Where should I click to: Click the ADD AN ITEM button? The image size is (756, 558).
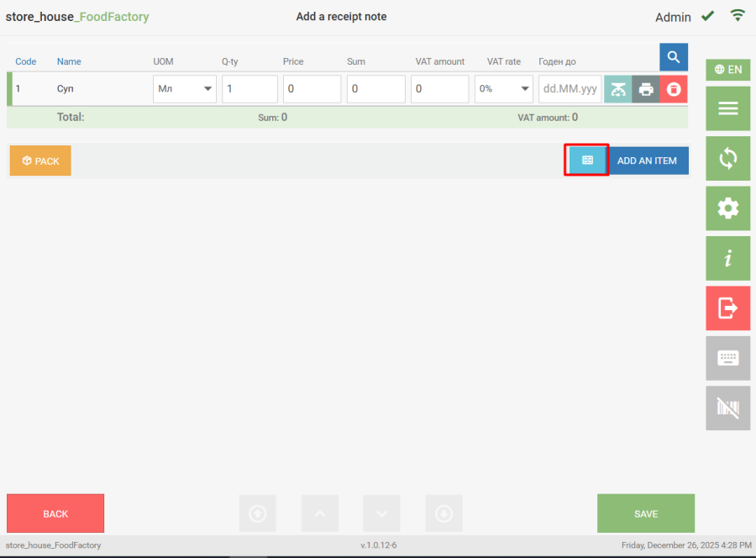point(647,161)
